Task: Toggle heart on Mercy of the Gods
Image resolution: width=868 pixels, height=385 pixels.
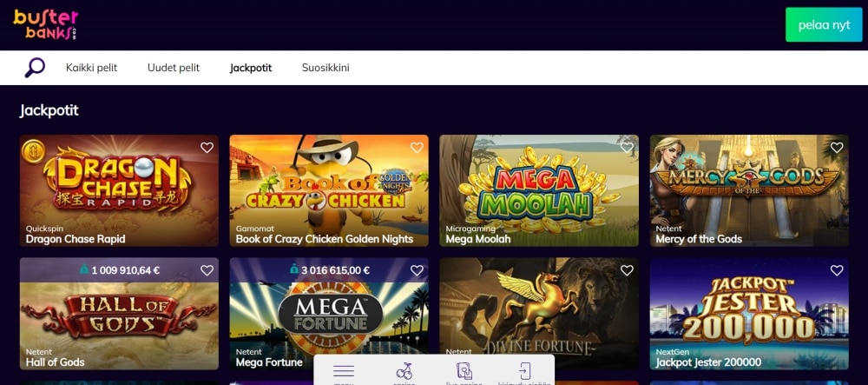Action: click(x=837, y=148)
